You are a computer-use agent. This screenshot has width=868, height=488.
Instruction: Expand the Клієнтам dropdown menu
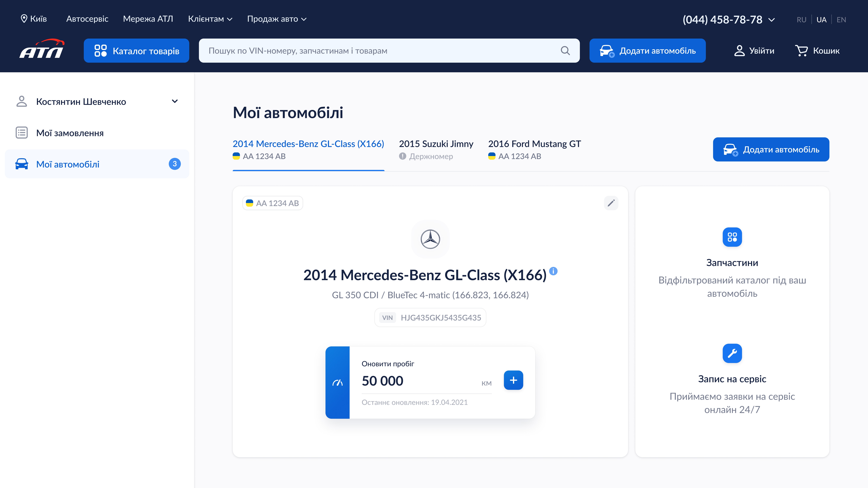pos(210,19)
